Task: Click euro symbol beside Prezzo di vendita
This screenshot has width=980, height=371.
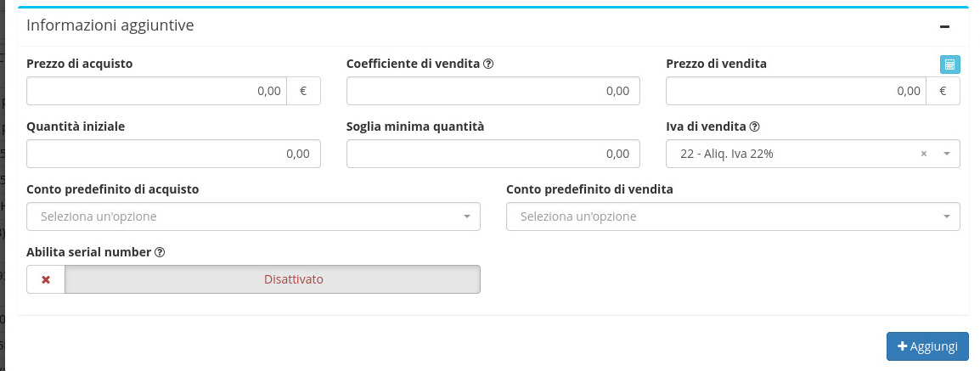Action: (x=943, y=91)
